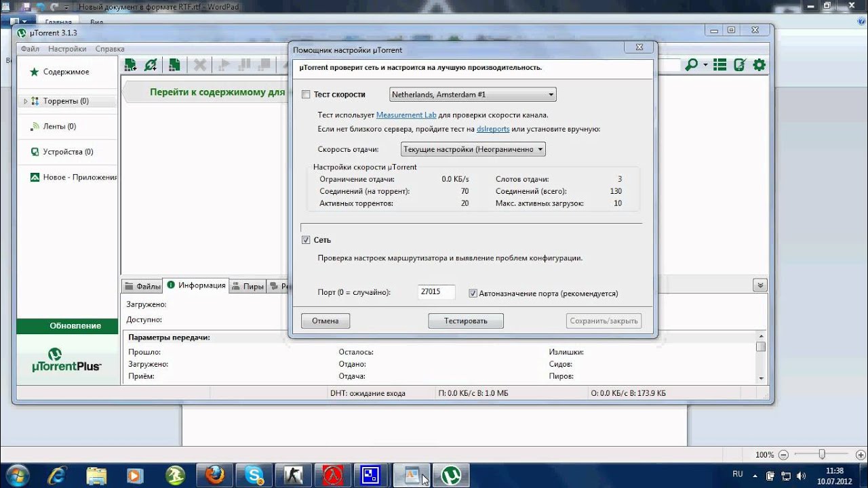Screen dimensions: 868x488
Task: Open the Скорость отдачи dropdown
Action: point(473,149)
